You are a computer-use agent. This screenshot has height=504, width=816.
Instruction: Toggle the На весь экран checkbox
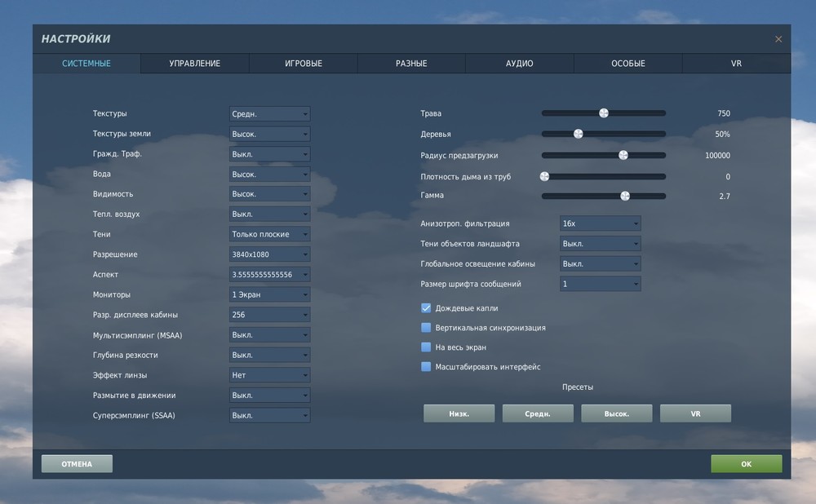point(426,347)
